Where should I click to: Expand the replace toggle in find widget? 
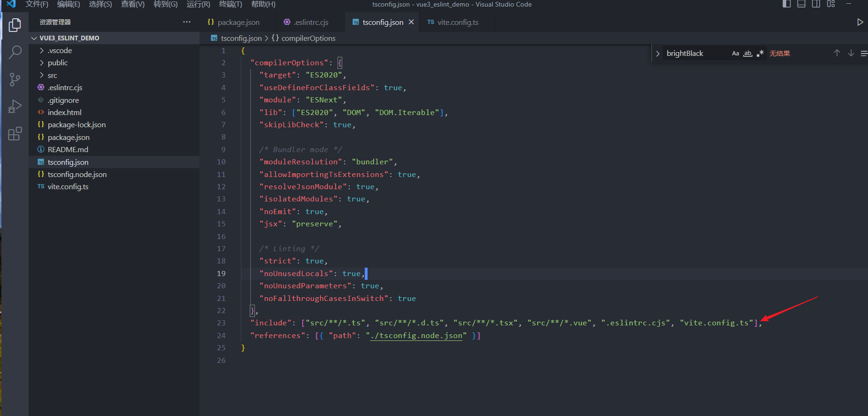658,54
